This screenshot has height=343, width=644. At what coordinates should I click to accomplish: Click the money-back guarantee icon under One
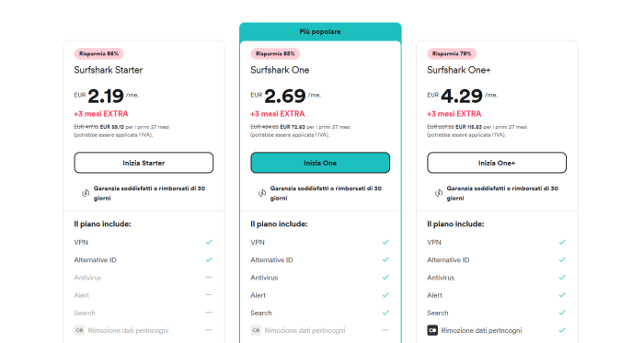262,193
